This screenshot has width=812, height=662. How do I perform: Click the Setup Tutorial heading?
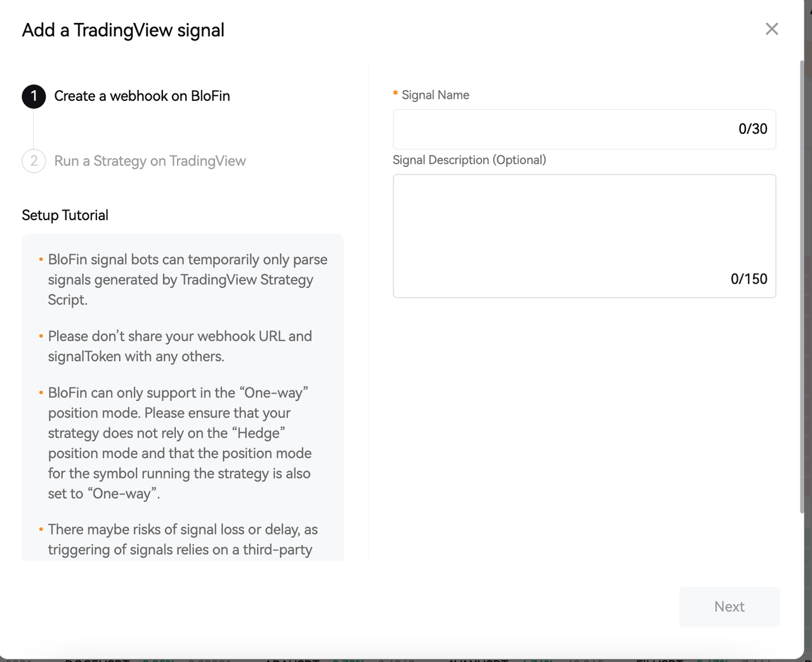tap(65, 215)
